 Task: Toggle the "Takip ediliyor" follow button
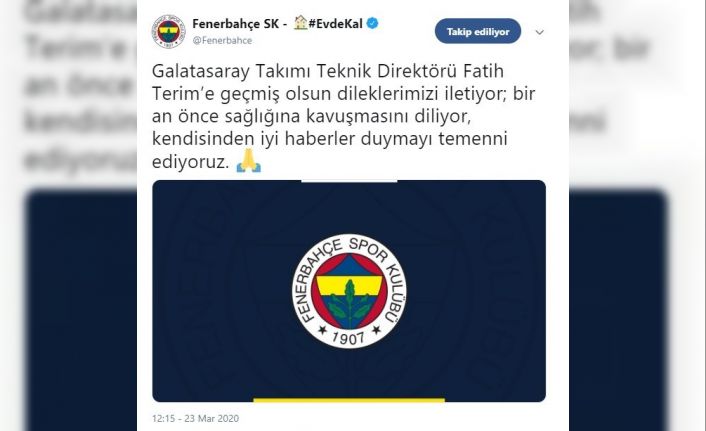point(478,32)
